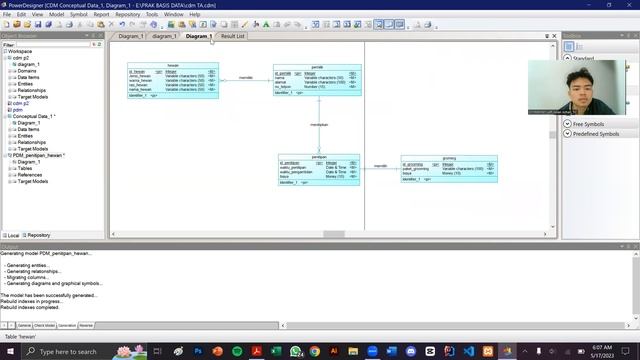This screenshot has height=360, width=640.
Task: Open the Check Model output tab
Action: click(44, 325)
